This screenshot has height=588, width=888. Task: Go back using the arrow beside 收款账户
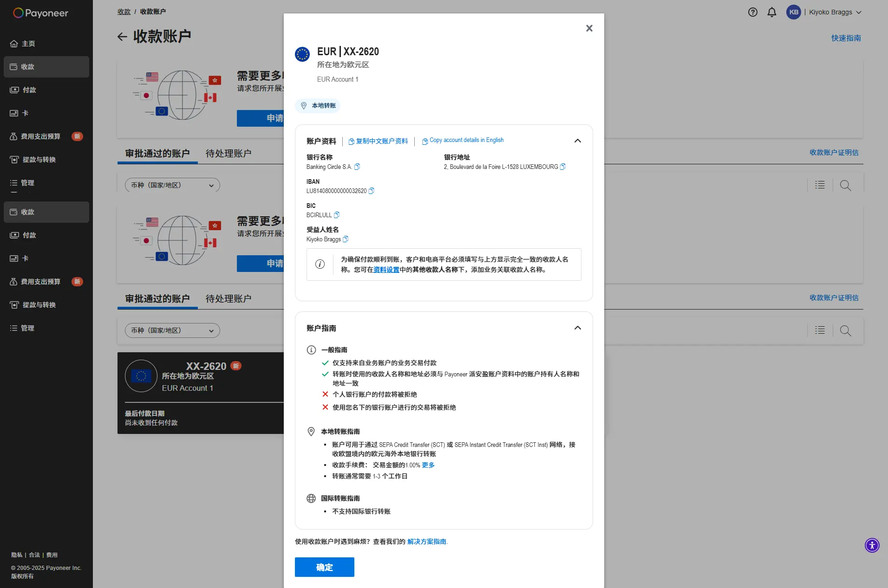point(122,37)
